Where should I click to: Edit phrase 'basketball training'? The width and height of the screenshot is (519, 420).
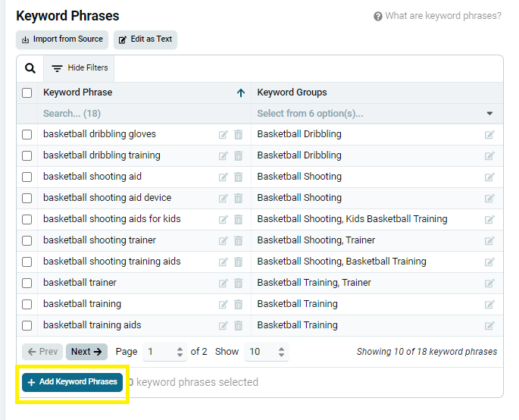click(224, 304)
